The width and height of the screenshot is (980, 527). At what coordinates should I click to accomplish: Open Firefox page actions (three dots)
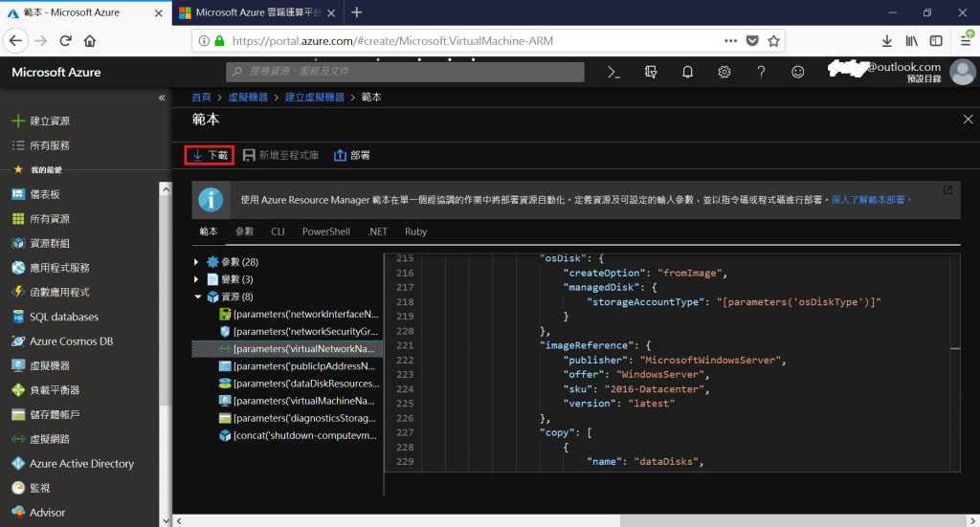(730, 40)
